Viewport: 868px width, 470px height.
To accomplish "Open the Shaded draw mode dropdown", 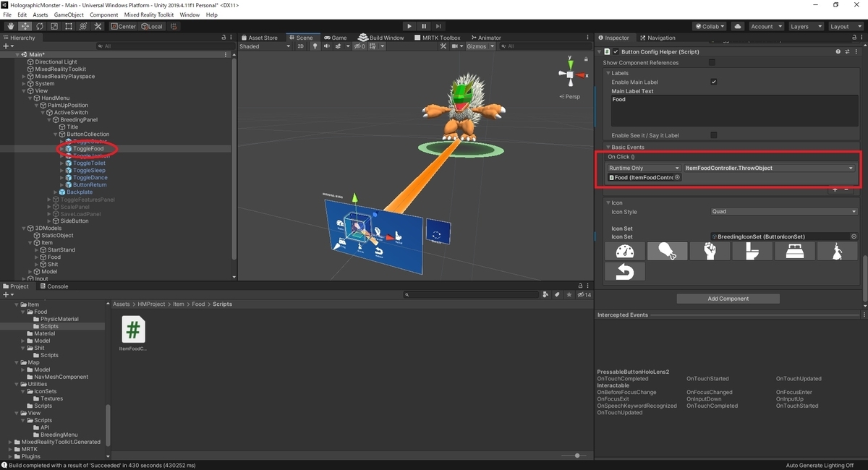I will (x=265, y=46).
